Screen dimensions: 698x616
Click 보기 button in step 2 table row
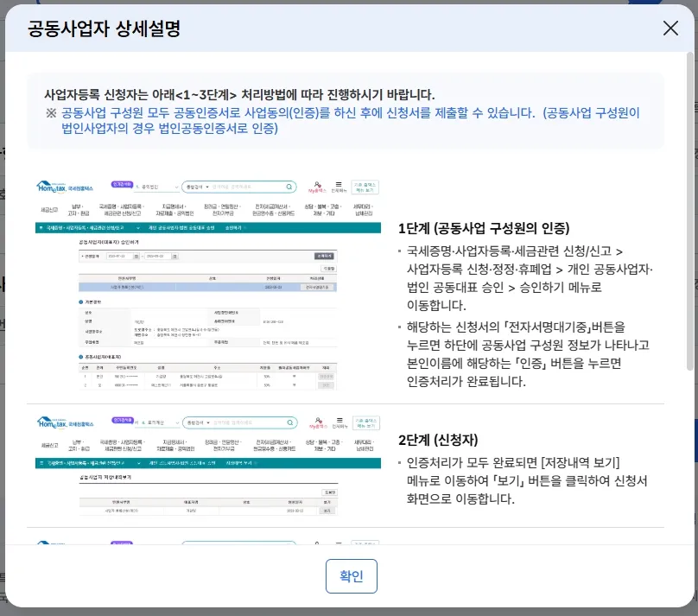coord(327,511)
